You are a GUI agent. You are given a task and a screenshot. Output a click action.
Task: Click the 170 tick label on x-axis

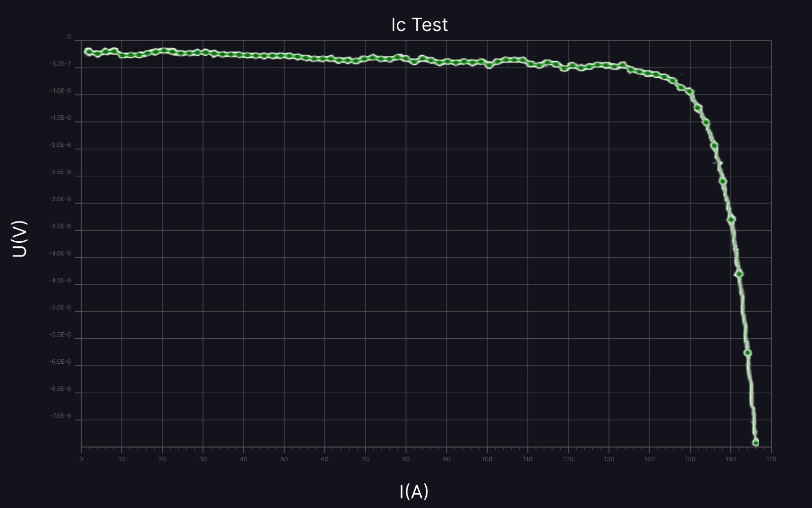(771, 459)
